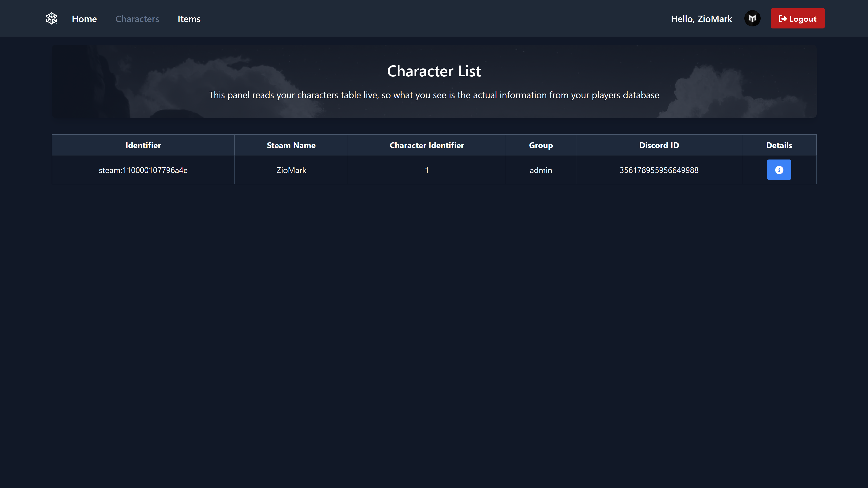The width and height of the screenshot is (868, 488).
Task: Click the Hello, ZioMark greeting text
Action: pyautogui.click(x=701, y=19)
